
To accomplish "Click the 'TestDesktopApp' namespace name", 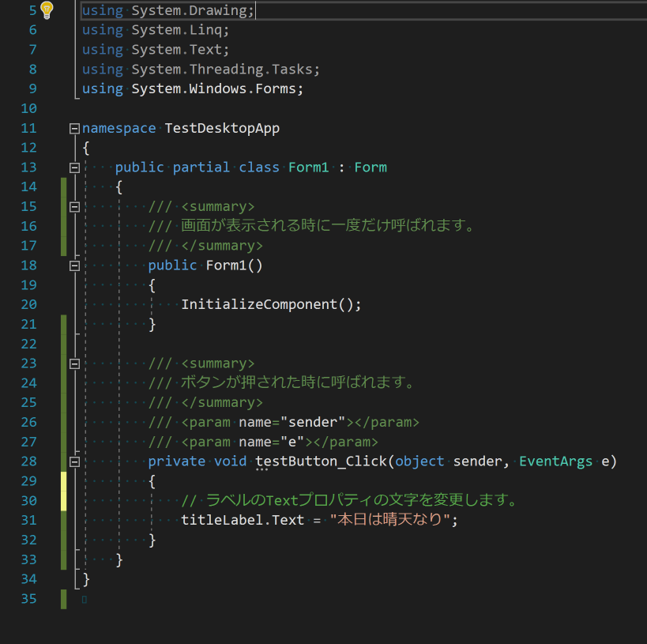I will [222, 128].
